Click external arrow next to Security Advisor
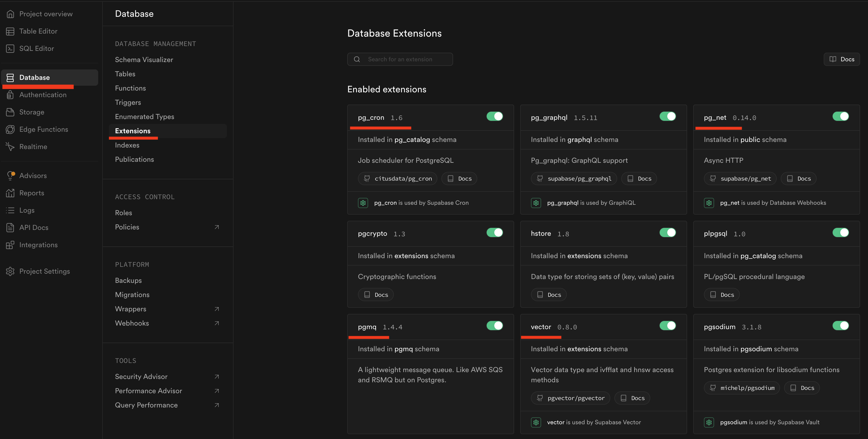This screenshot has width=868, height=439. tap(217, 377)
